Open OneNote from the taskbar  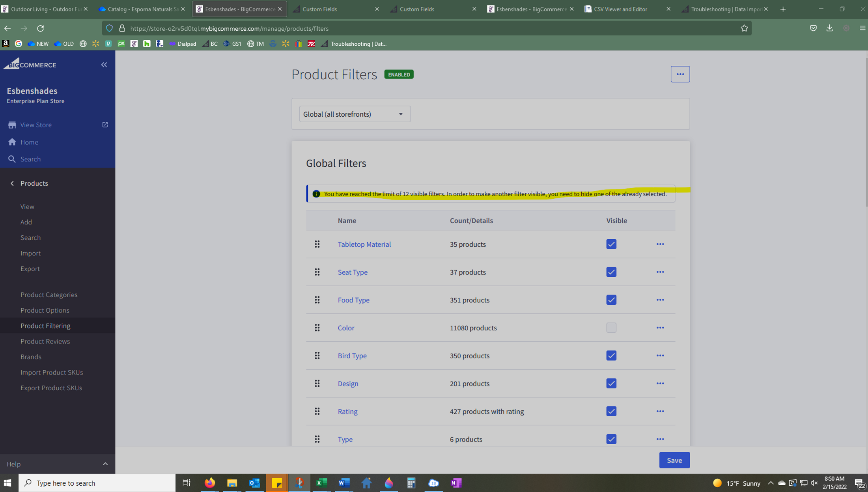(x=456, y=483)
